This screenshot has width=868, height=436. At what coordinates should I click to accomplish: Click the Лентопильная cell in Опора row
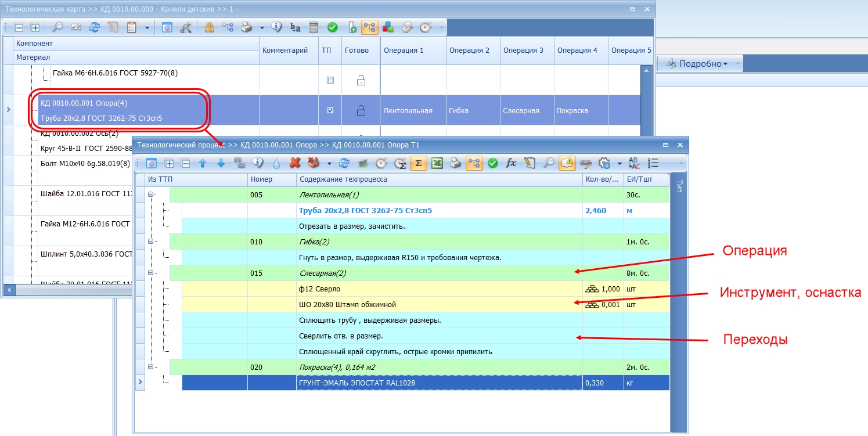pos(413,110)
